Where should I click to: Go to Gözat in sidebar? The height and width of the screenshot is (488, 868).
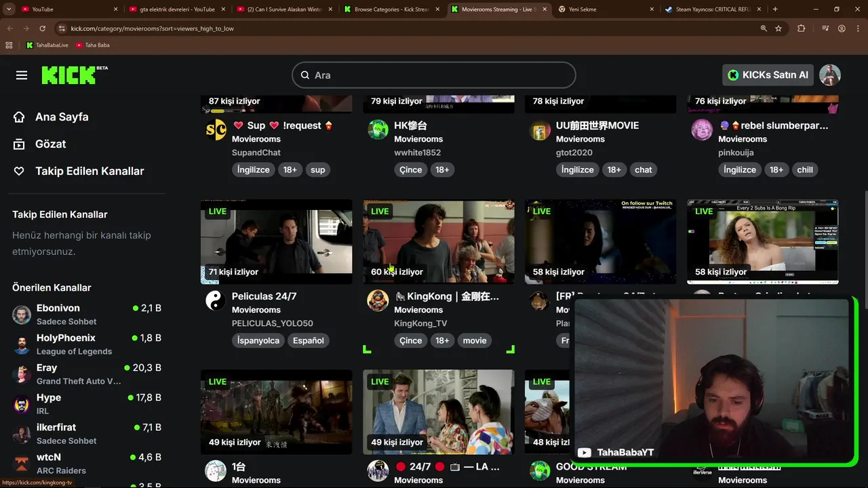pos(51,144)
